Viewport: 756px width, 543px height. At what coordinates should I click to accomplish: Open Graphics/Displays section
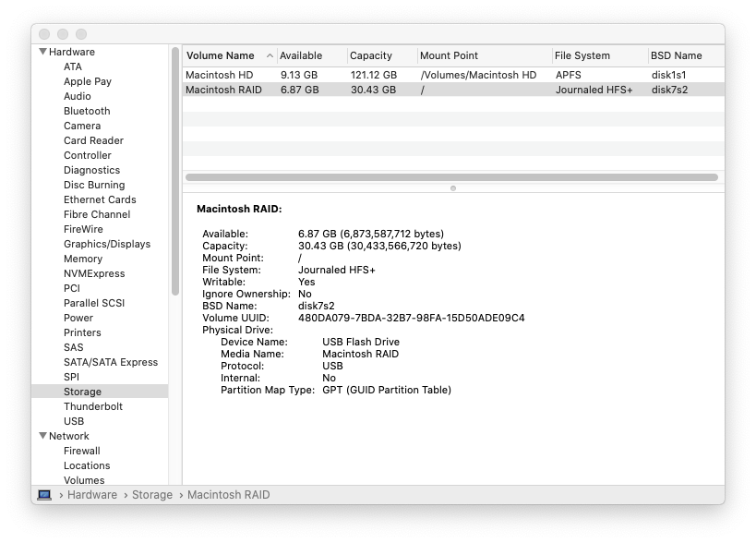(x=107, y=244)
